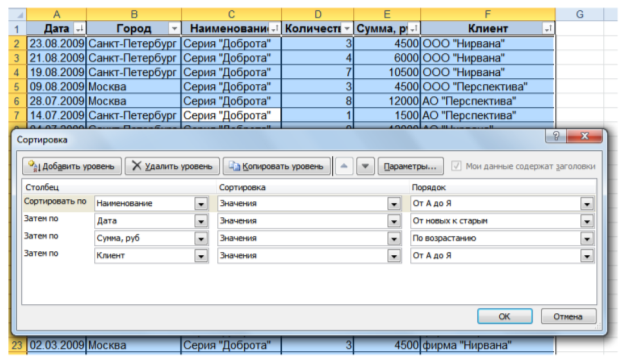
Task: Open Параметры sort options
Action: [410, 166]
